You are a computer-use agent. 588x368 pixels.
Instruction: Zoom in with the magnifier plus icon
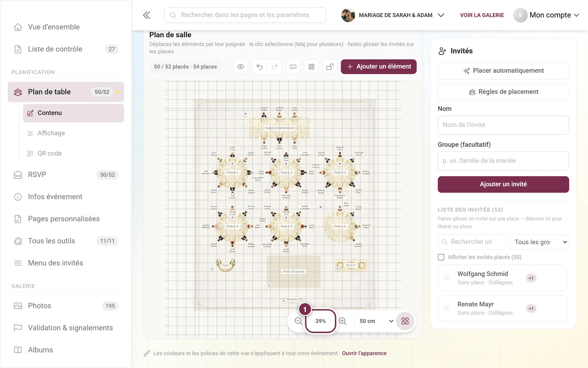point(343,321)
